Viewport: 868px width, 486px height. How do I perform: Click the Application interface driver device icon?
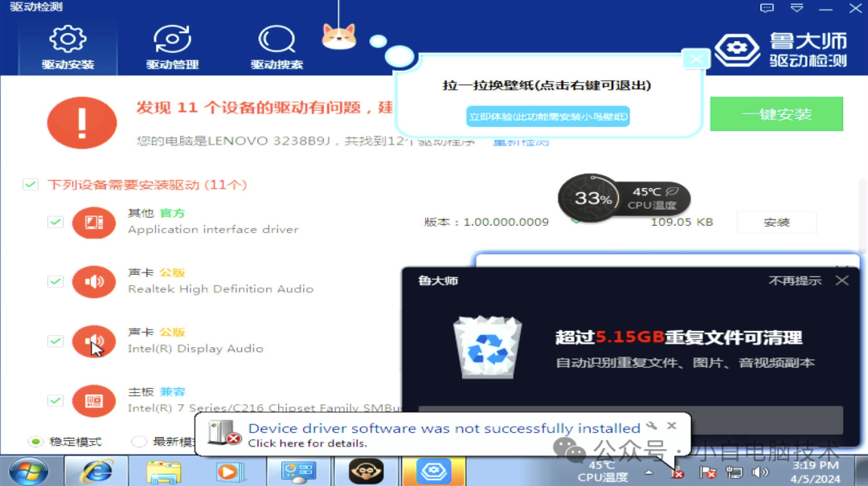[x=93, y=223]
